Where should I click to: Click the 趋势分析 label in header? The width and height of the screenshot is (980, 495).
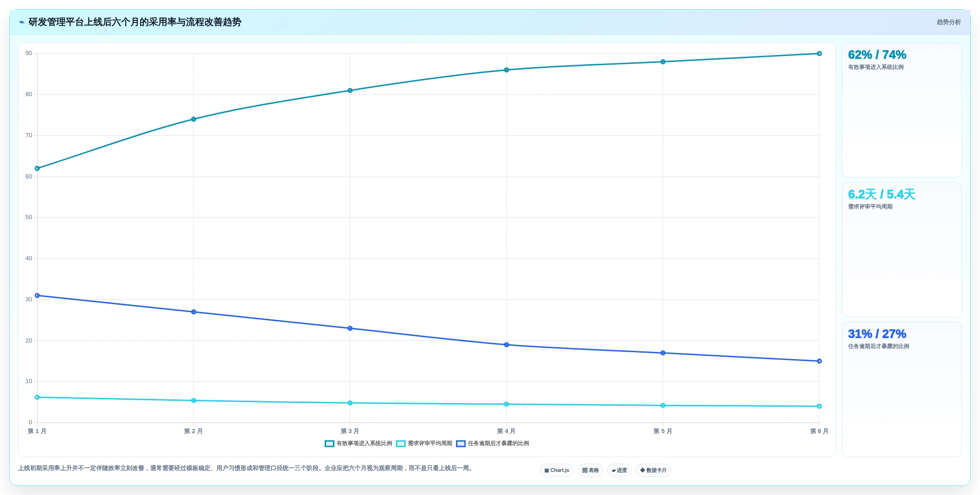point(949,22)
